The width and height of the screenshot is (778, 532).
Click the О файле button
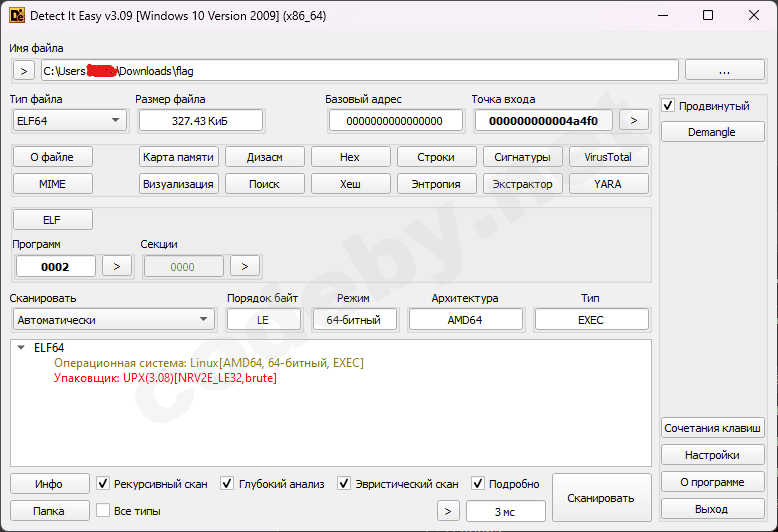pos(52,157)
